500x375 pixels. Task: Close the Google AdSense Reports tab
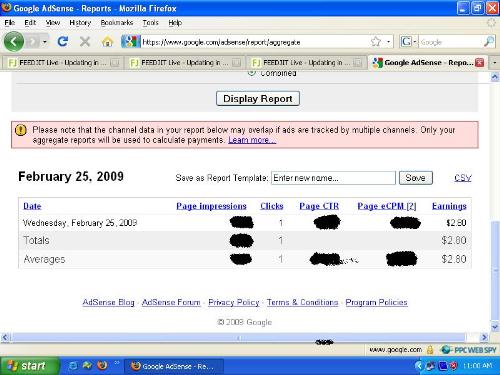coord(479,63)
